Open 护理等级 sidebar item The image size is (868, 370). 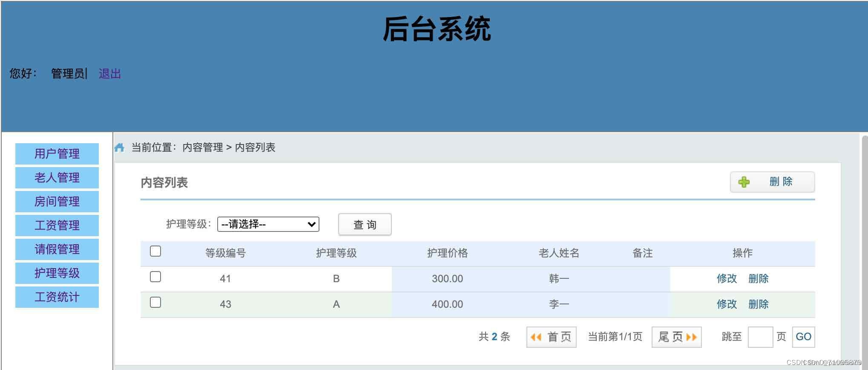[x=57, y=273]
